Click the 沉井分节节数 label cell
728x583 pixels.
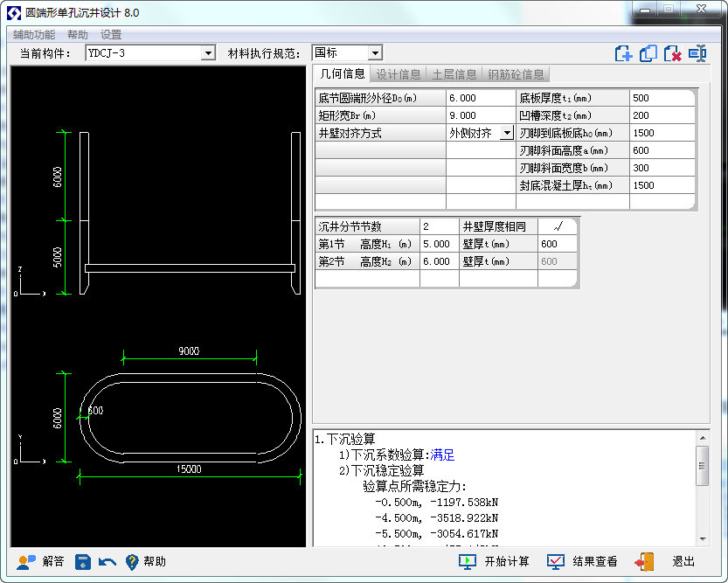pos(367,226)
